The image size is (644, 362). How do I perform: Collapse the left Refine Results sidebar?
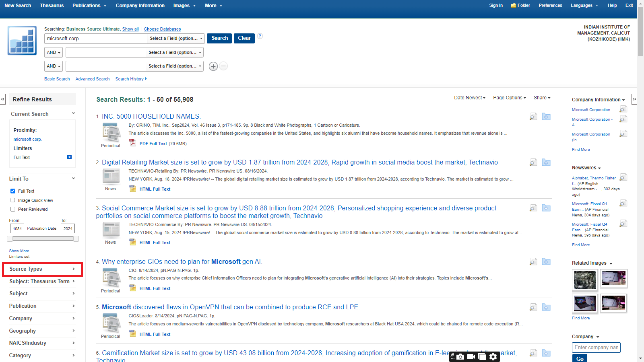click(x=3, y=99)
